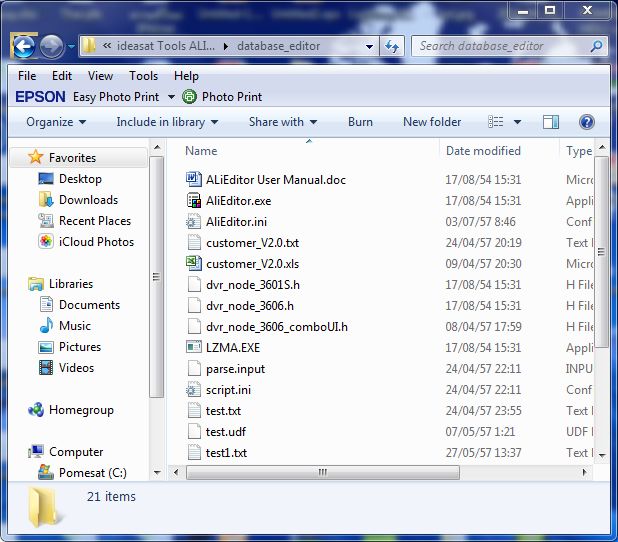Select the customer_V2.0.xls Excel file icon
This screenshot has width=618, height=542.
(194, 263)
